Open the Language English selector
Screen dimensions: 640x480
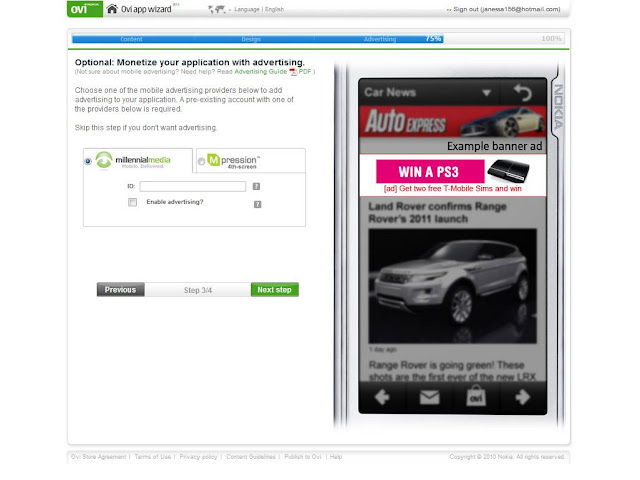tap(259, 9)
